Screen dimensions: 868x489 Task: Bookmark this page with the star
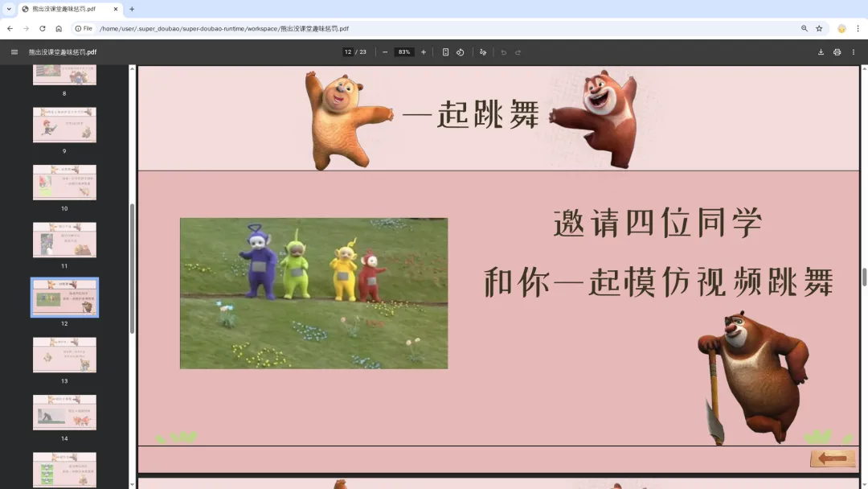[819, 28]
